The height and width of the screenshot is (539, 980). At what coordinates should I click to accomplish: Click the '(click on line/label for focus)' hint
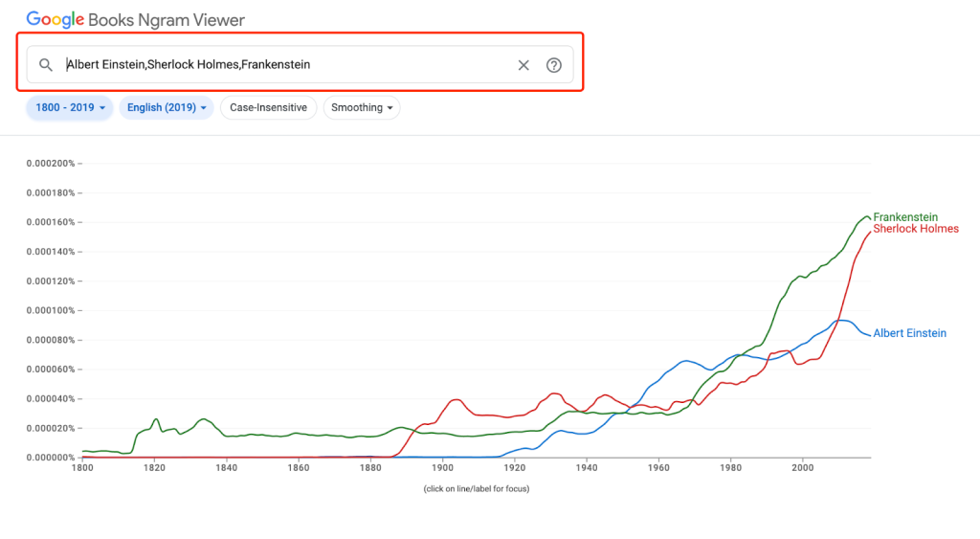click(x=477, y=489)
